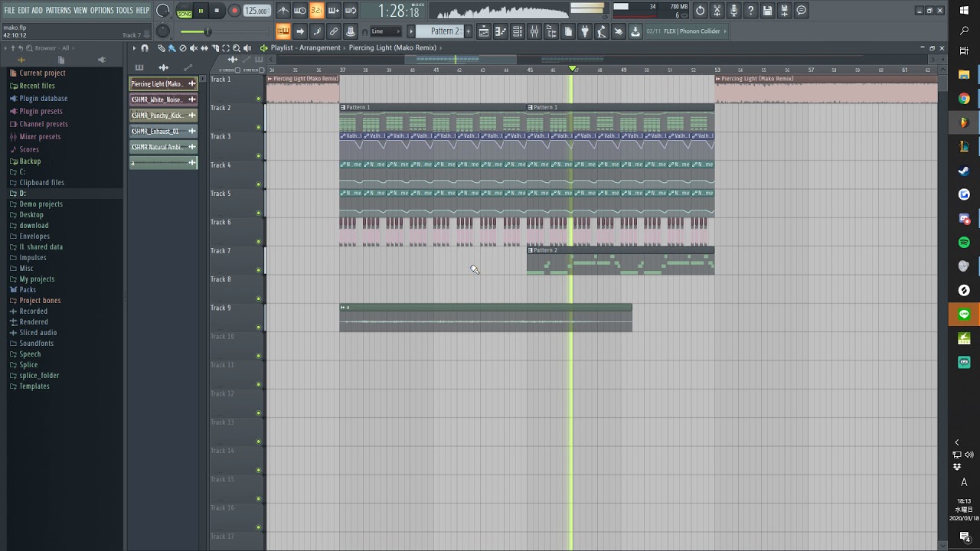Expand the Current project browser folder

[x=42, y=73]
